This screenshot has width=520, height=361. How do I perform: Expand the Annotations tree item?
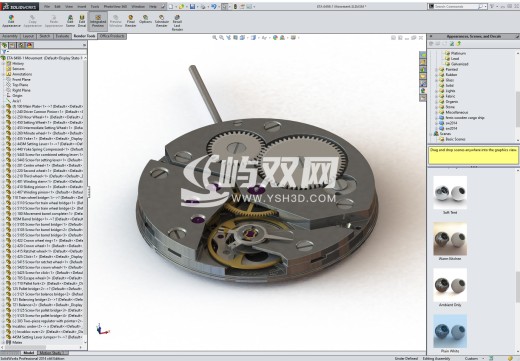[3, 74]
